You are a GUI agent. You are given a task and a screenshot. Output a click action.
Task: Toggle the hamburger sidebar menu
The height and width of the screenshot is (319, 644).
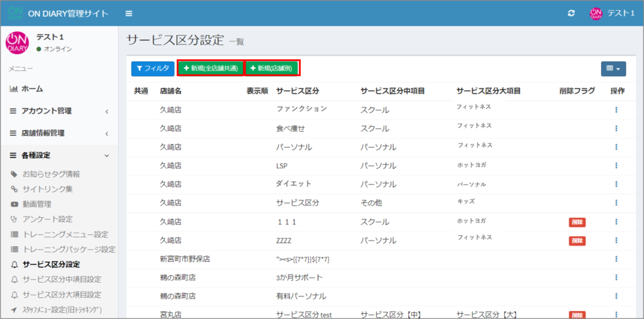(x=129, y=13)
